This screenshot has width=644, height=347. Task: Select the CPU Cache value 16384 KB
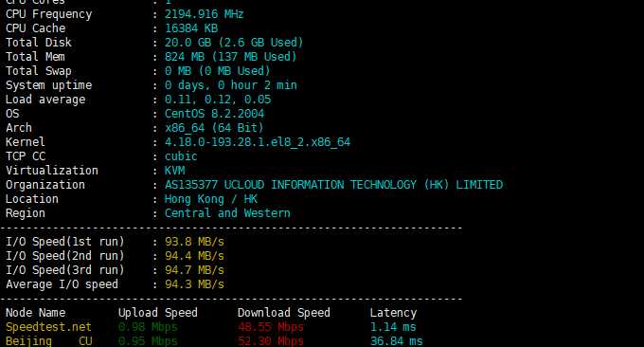click(x=191, y=28)
